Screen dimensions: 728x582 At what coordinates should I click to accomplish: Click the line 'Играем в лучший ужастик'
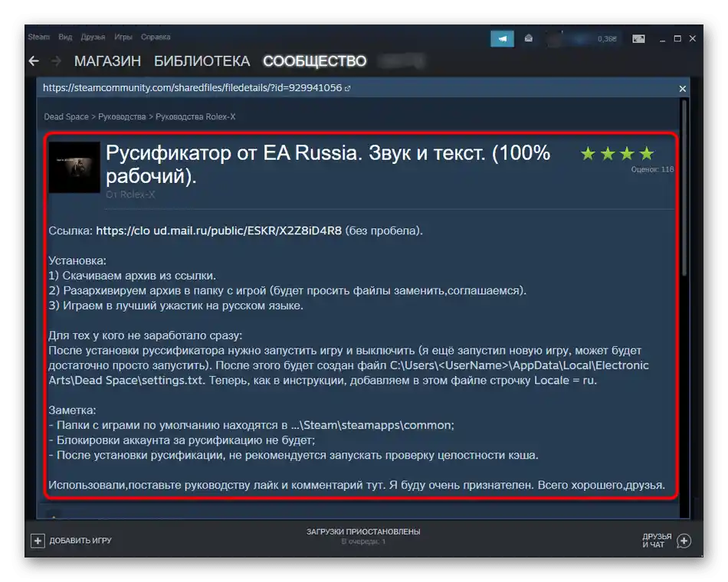(x=176, y=306)
